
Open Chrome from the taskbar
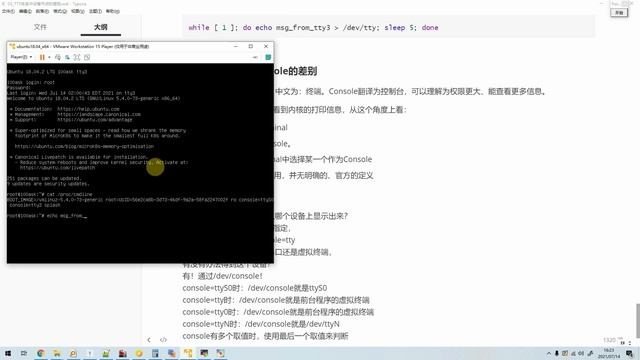pyautogui.click(x=40, y=353)
